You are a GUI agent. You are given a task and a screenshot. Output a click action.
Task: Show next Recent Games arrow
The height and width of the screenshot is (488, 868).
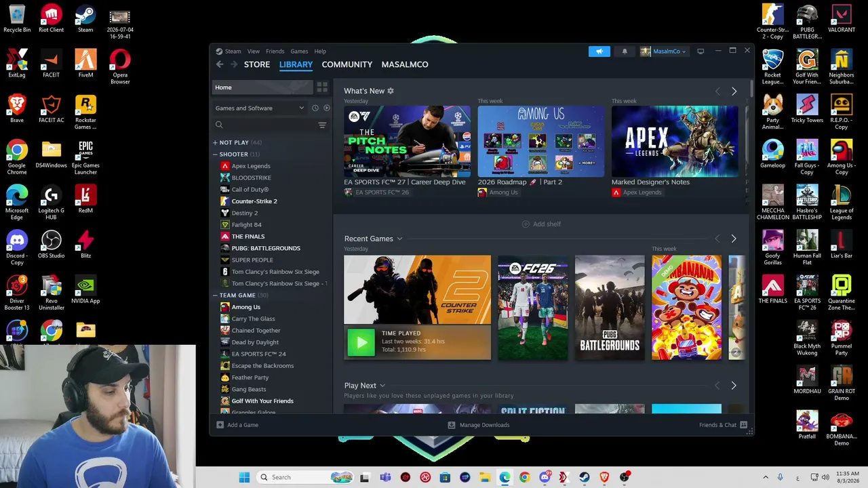734,239
